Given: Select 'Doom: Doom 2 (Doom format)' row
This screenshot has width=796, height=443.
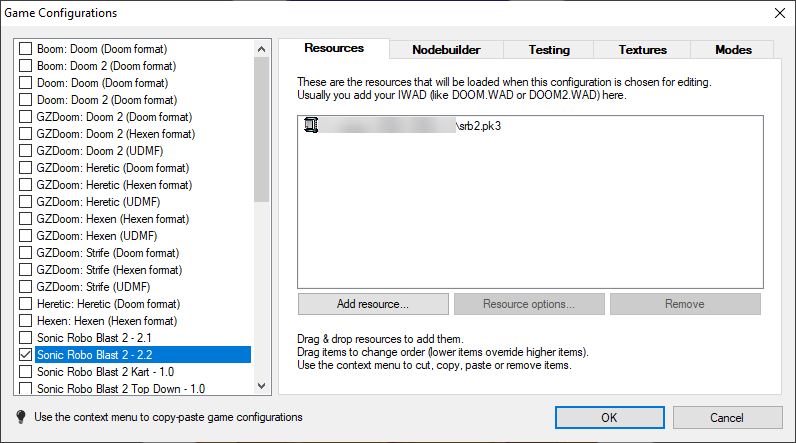Looking at the screenshot, I should pos(107,99).
